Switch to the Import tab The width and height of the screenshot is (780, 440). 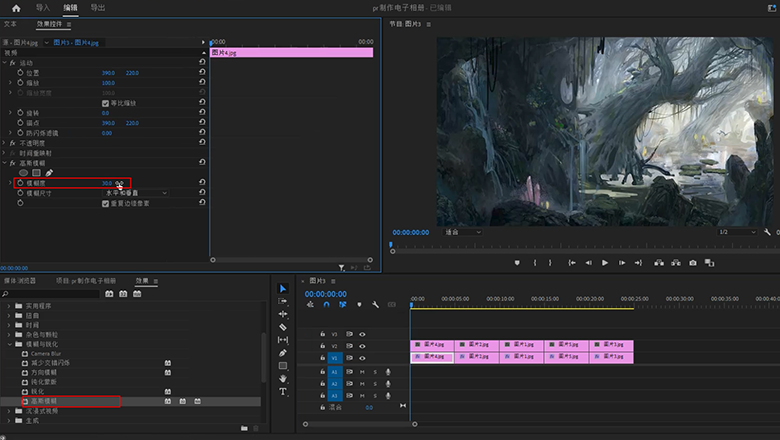pos(43,7)
